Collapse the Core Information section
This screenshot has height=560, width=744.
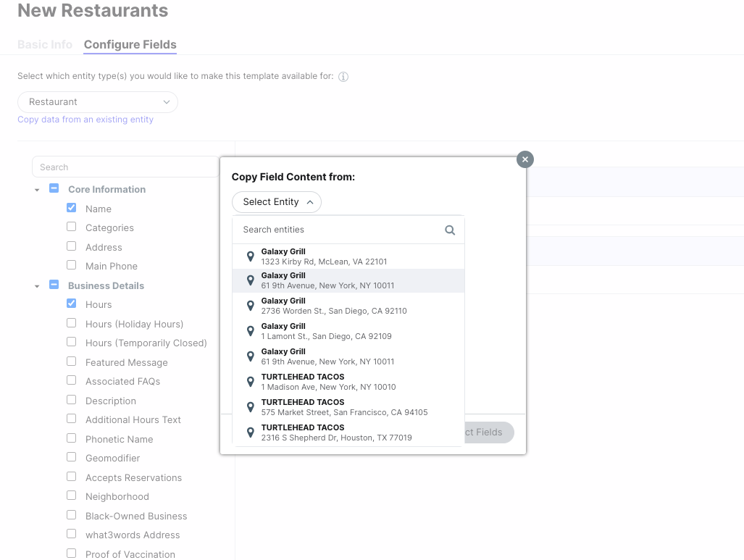pyautogui.click(x=37, y=190)
